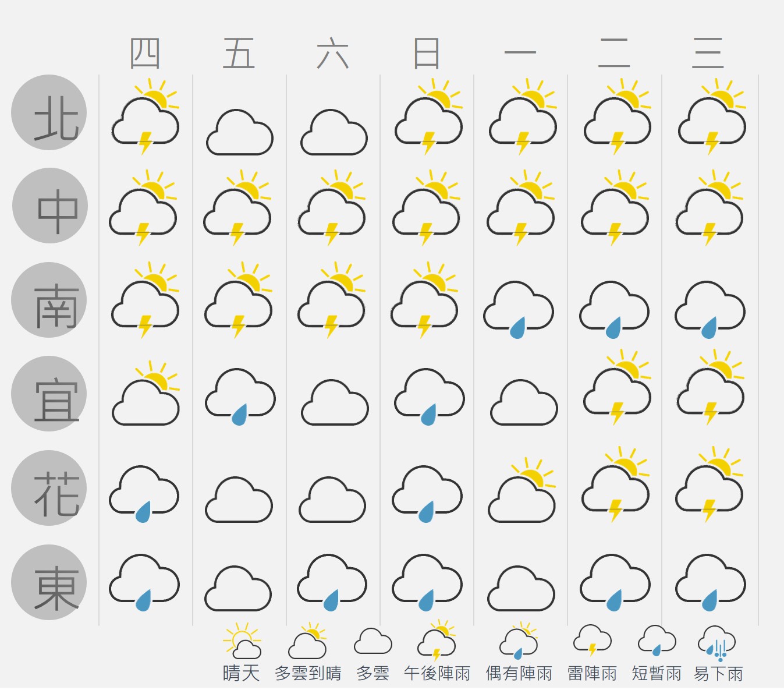Select the 中 region circle label

point(50,206)
